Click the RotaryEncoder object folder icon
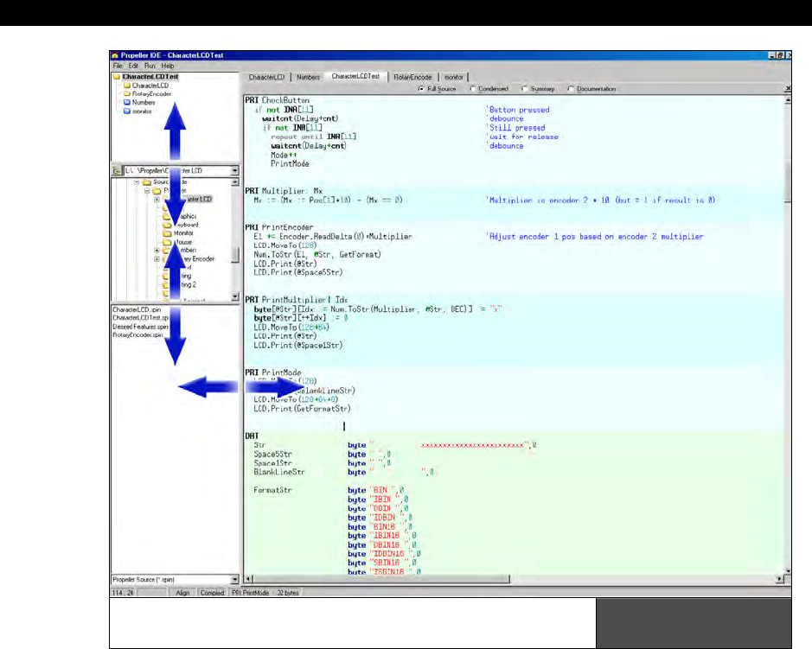 pos(127,93)
